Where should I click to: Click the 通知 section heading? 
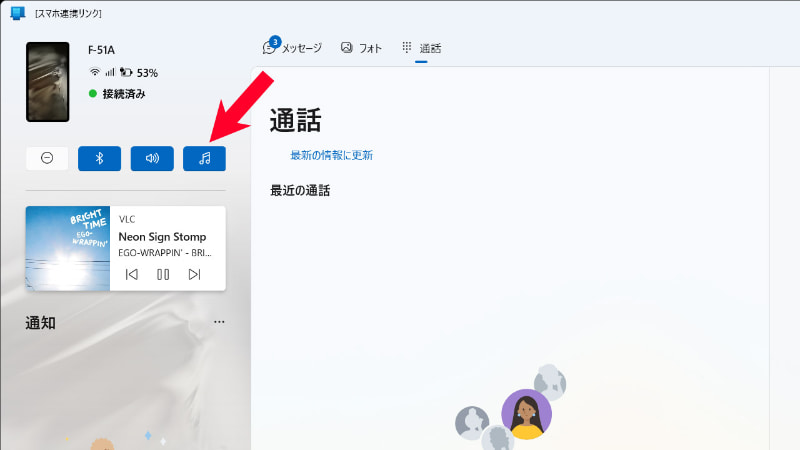(x=40, y=323)
